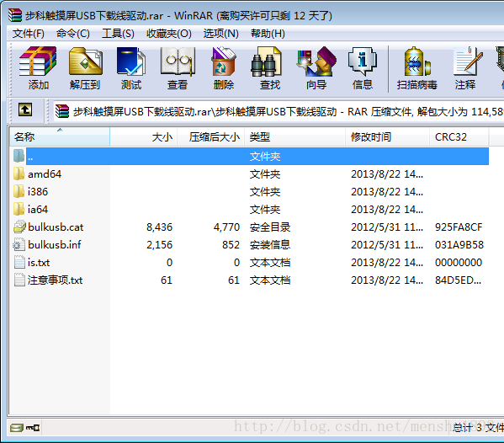504x443 pixels.
Task: Click the parent folder '..' icon
Action: click(x=19, y=156)
